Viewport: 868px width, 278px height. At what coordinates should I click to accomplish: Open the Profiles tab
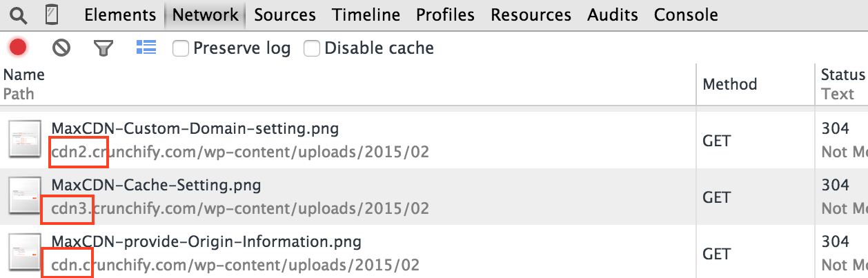446,14
